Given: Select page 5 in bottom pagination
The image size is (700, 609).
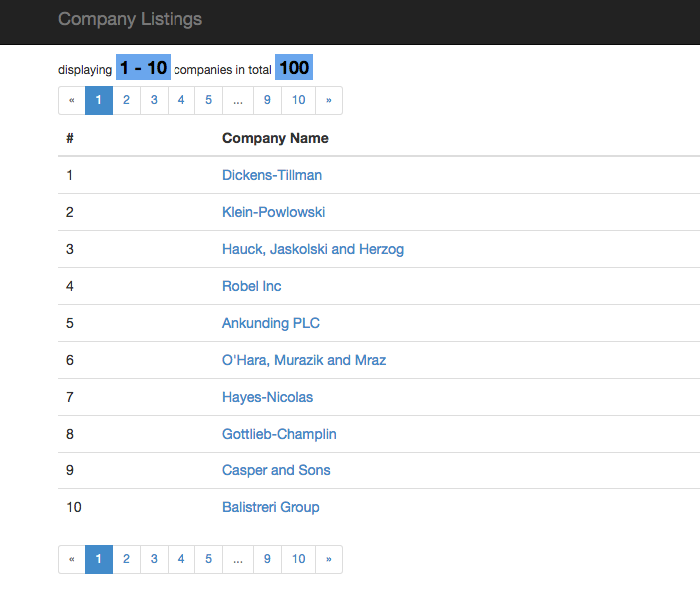Looking at the screenshot, I should [208, 559].
